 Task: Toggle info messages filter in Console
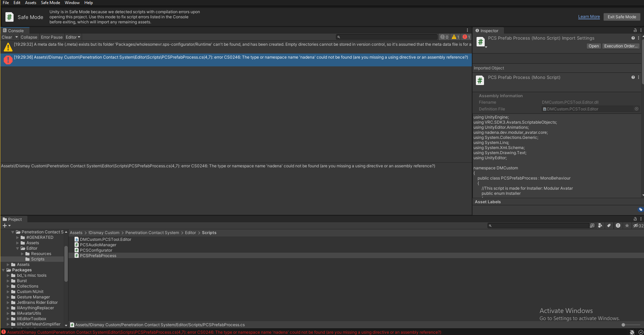pos(444,37)
